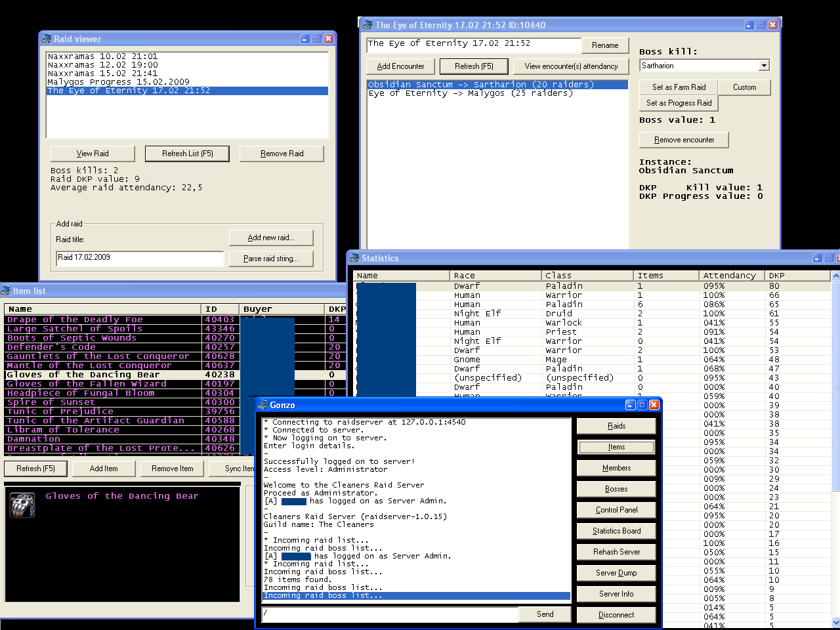Image resolution: width=840 pixels, height=630 pixels.
Task: Click the Set as Farm Raid button
Action: pos(679,87)
